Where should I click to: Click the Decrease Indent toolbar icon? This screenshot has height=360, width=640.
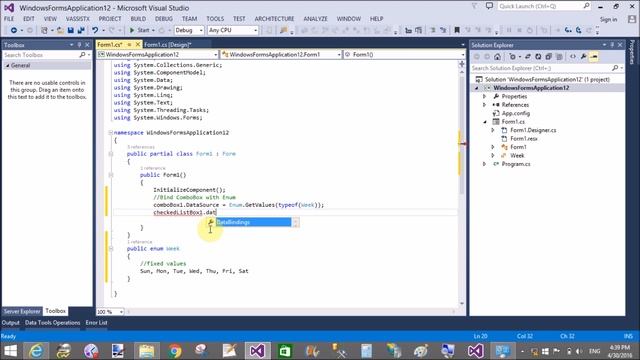(408, 30)
